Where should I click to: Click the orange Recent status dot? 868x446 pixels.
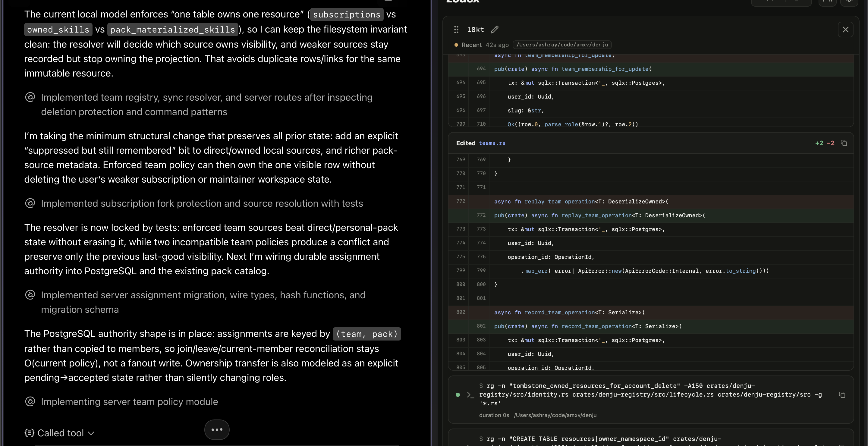[456, 45]
